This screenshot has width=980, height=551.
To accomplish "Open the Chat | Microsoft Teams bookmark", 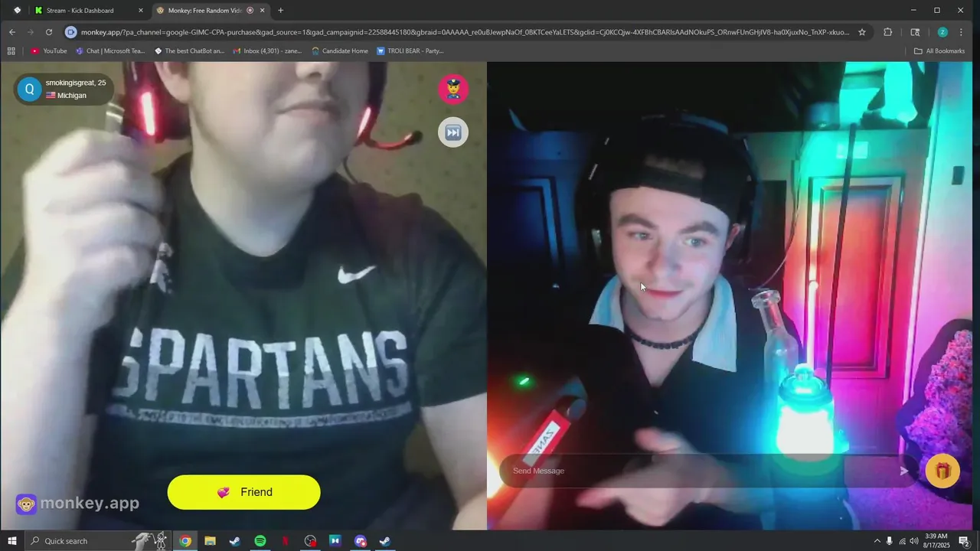I will pos(110,51).
